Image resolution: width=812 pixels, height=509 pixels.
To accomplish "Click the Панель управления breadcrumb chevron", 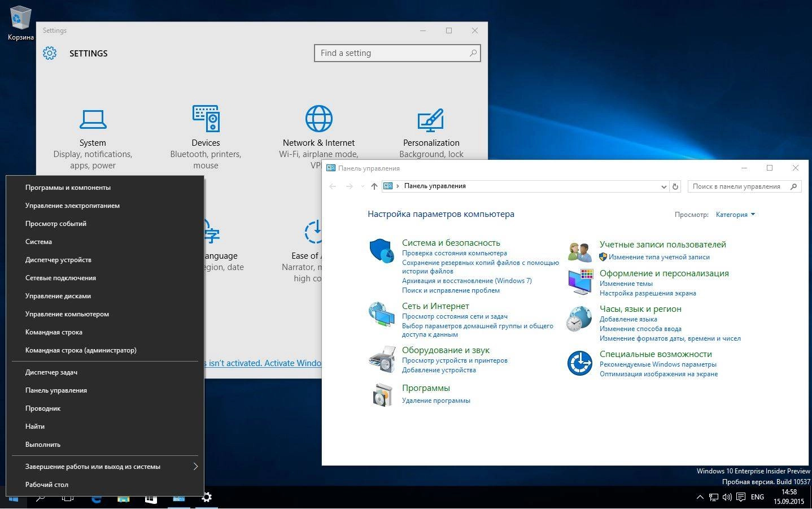I will pyautogui.click(x=398, y=186).
